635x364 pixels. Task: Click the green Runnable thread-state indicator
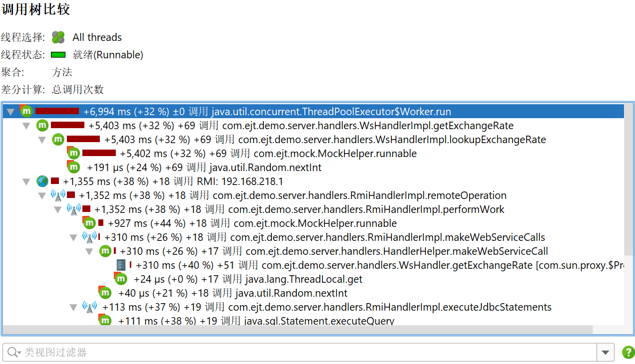point(58,55)
